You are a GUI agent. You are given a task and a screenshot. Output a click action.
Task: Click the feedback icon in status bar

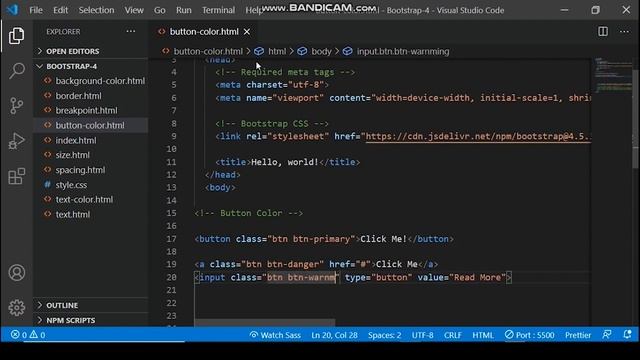[607, 335]
